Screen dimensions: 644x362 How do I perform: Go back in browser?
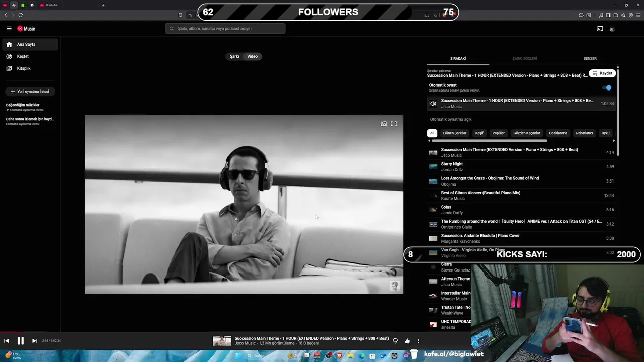click(6, 15)
